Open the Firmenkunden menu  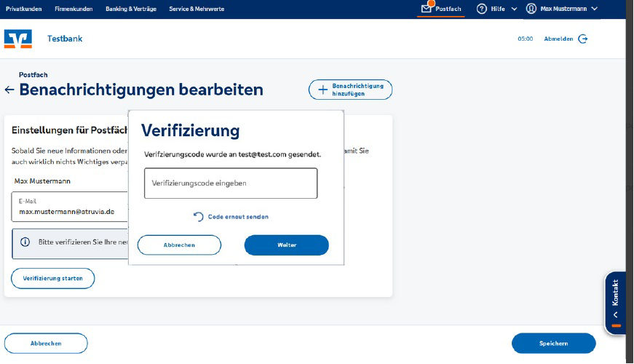coord(74,9)
